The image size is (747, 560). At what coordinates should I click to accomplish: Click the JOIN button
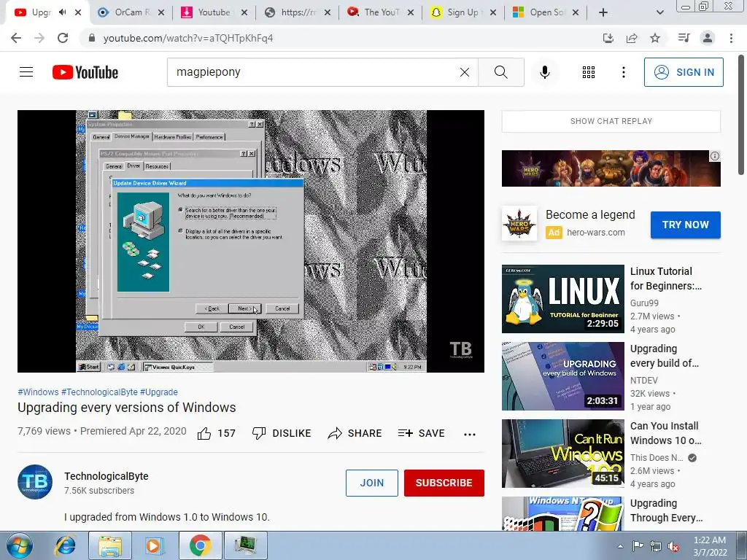(x=371, y=483)
